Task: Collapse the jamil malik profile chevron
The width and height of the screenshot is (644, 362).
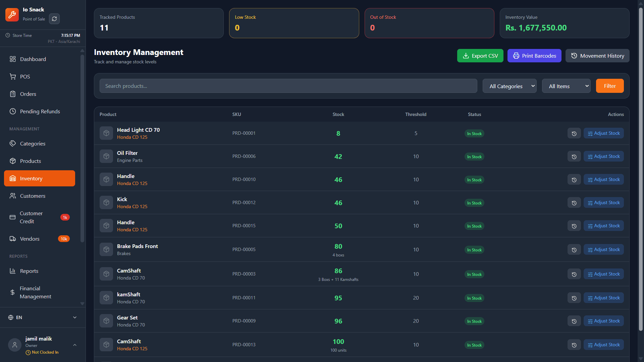Action: [74, 345]
